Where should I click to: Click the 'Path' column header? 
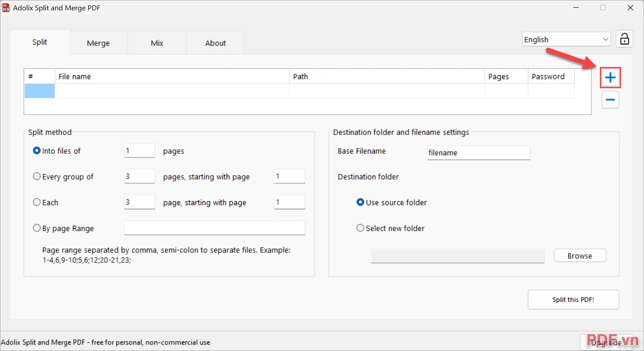387,76
